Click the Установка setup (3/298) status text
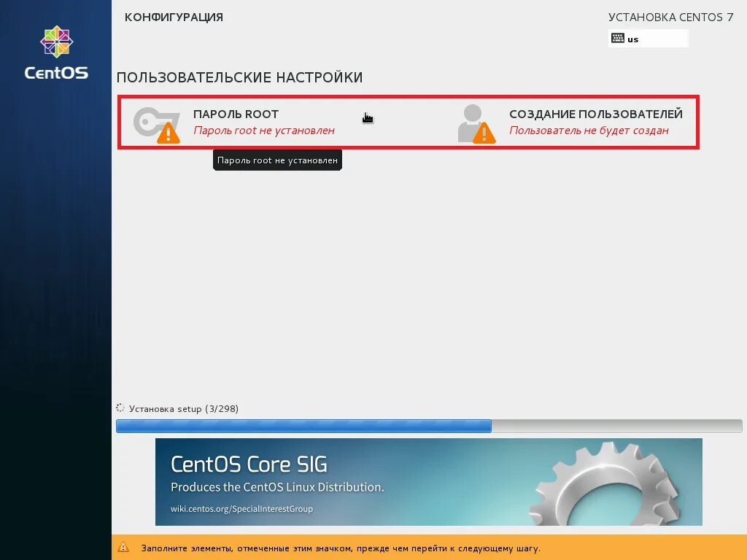This screenshot has height=560, width=747. coord(184,408)
